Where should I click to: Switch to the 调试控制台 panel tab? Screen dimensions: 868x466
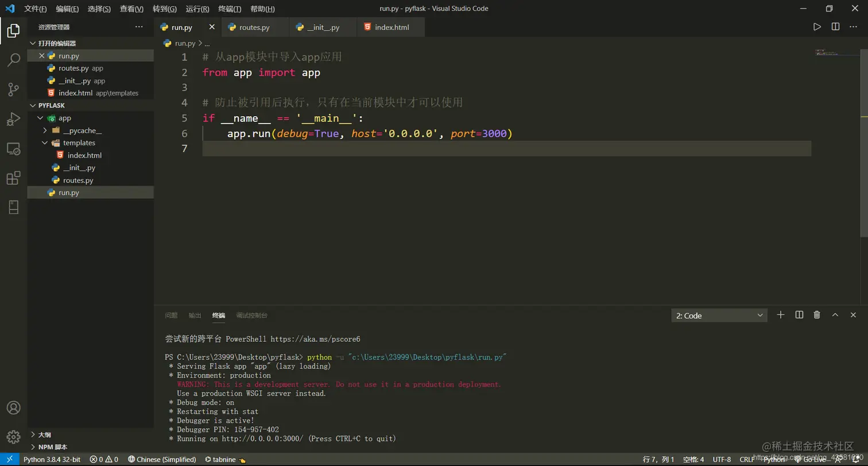[251, 315]
